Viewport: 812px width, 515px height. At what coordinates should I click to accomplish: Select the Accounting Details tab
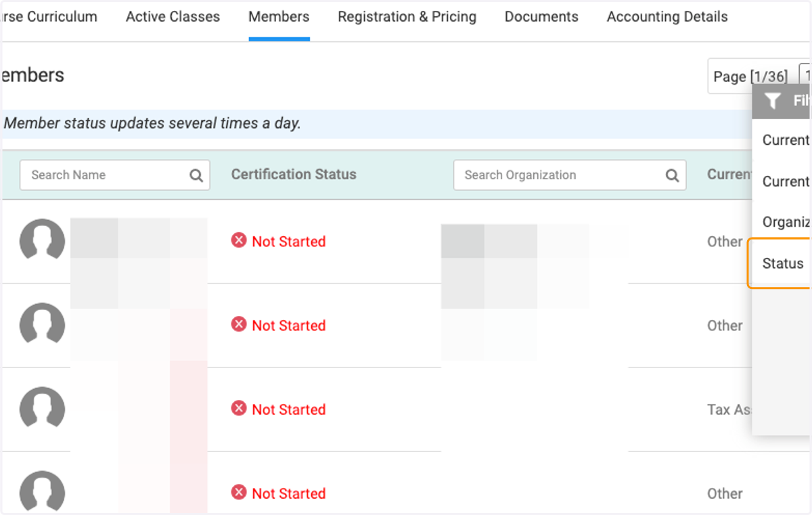click(x=667, y=17)
